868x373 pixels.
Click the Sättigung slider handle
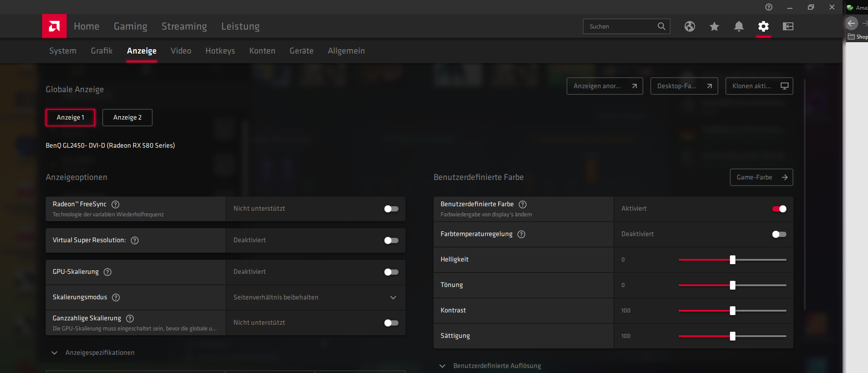(x=732, y=336)
